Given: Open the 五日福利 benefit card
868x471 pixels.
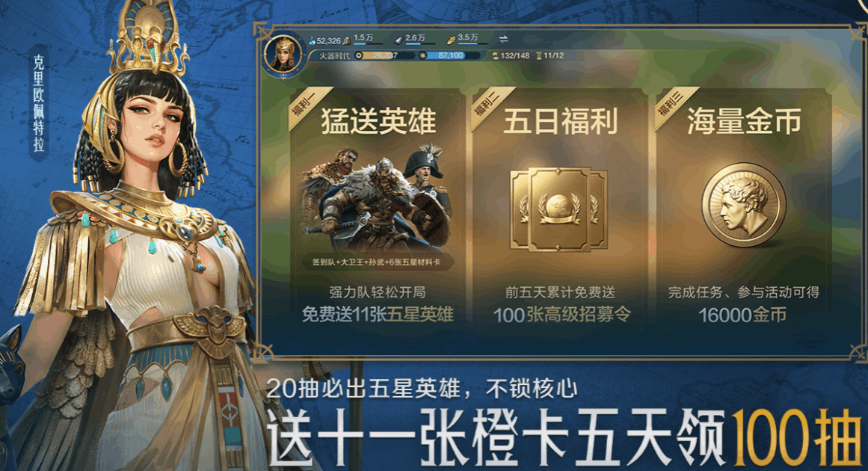Looking at the screenshot, I should tap(561, 210).
